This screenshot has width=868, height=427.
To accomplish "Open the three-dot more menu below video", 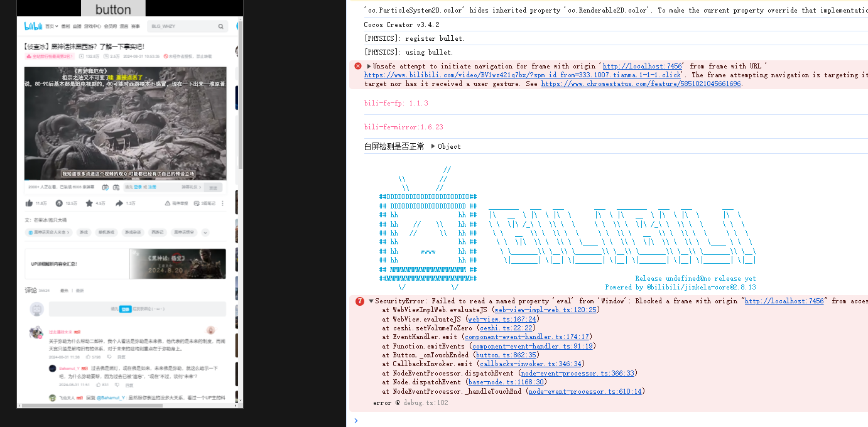I will [222, 203].
